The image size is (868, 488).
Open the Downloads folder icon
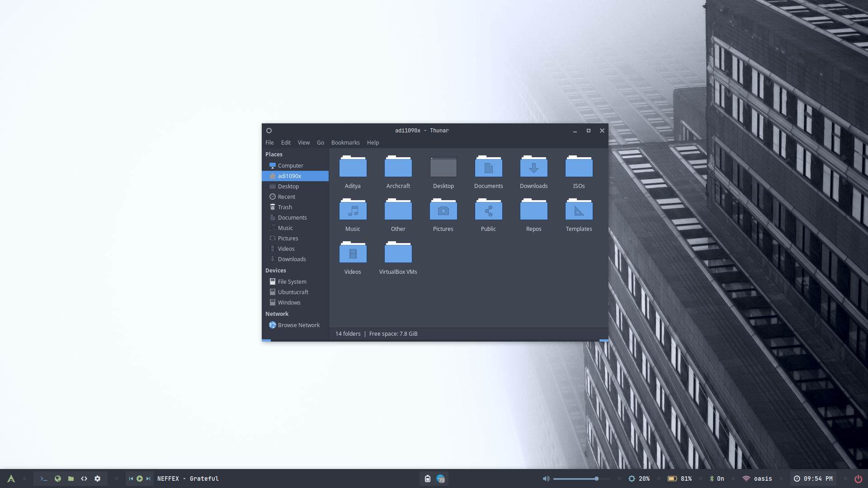click(x=533, y=168)
